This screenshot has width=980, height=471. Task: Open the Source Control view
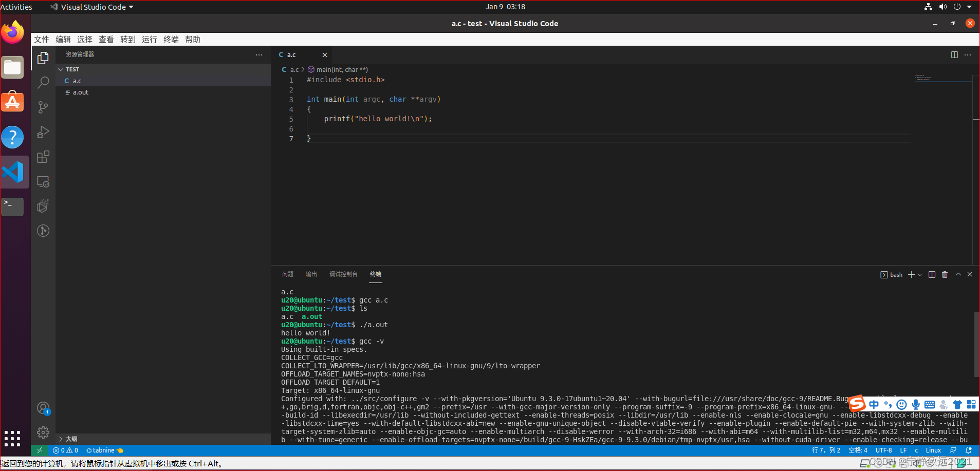coord(43,107)
